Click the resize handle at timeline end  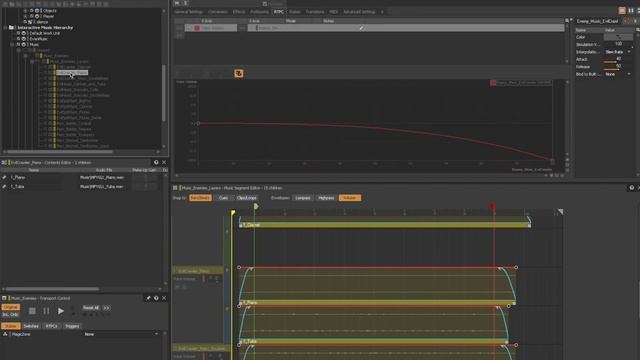(x=560, y=211)
